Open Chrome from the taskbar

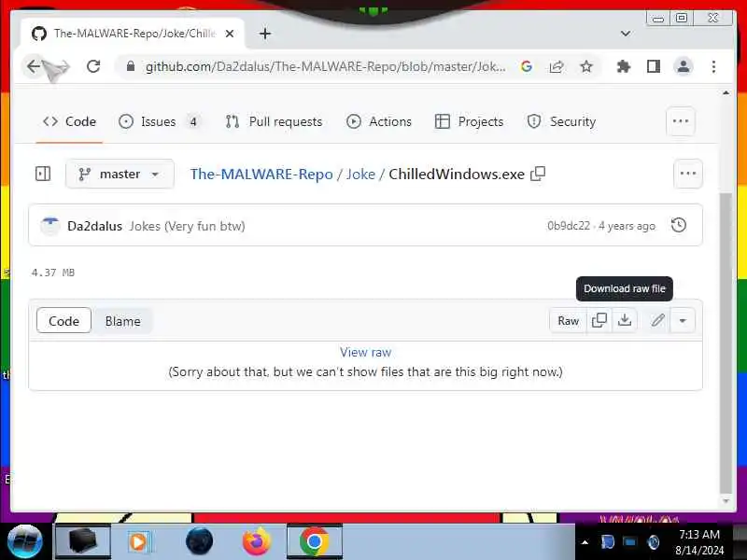click(314, 542)
